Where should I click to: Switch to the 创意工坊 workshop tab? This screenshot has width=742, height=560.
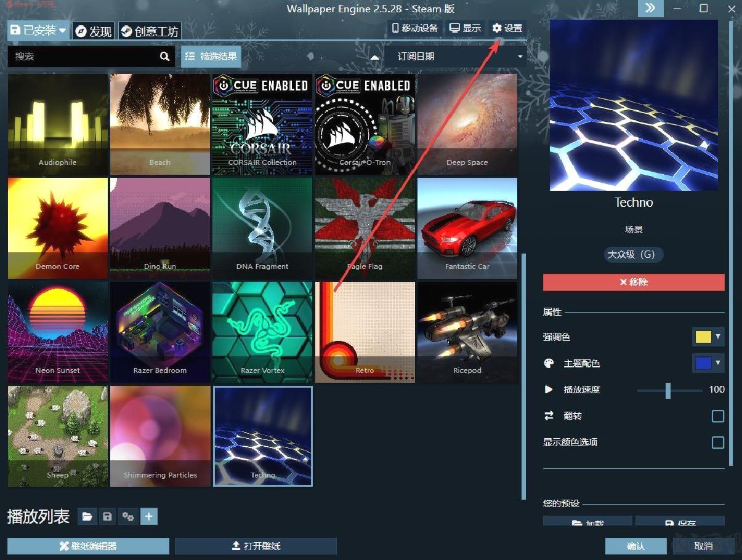(x=150, y=31)
